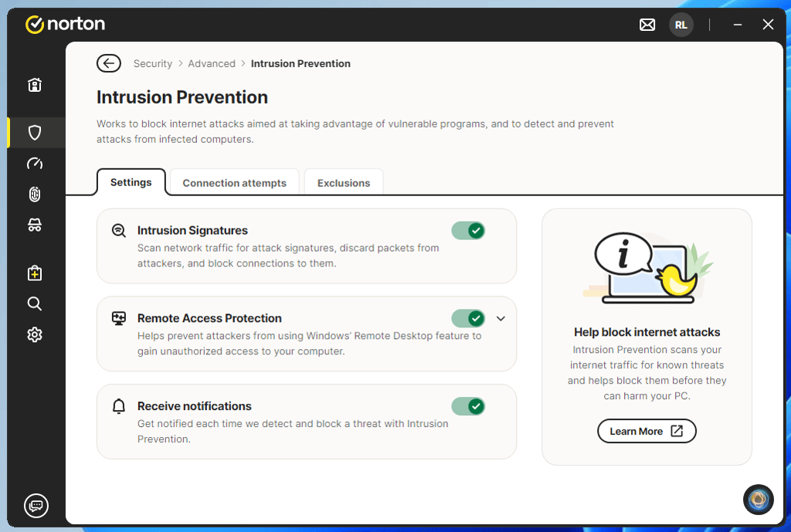Close the Norton window
The width and height of the screenshot is (791, 532).
click(768, 24)
